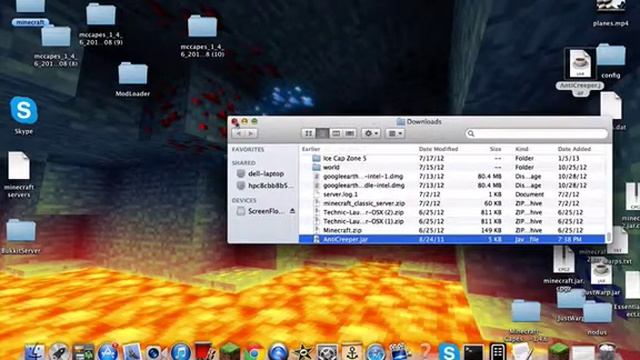
Task: Select minecraft_classic_server.zip
Action: 452,203
